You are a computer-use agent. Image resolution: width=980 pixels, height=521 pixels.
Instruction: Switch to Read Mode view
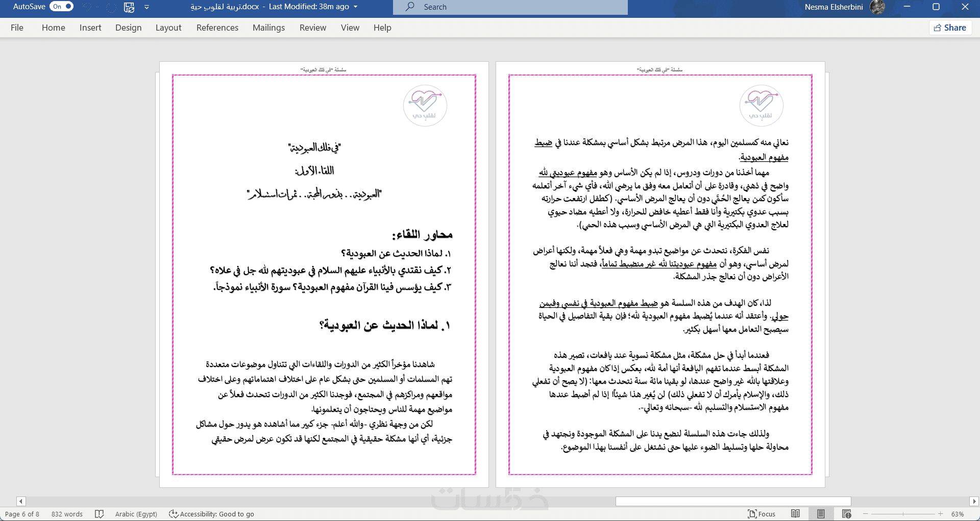(795, 514)
